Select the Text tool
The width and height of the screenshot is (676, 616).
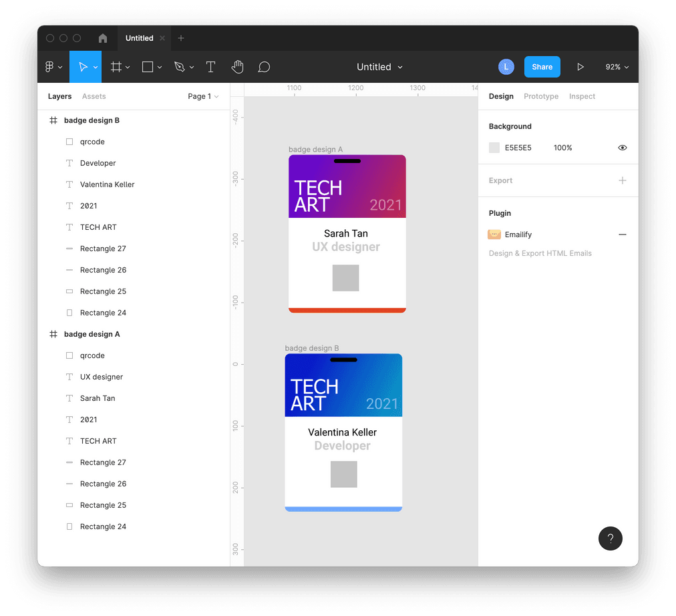(x=210, y=67)
